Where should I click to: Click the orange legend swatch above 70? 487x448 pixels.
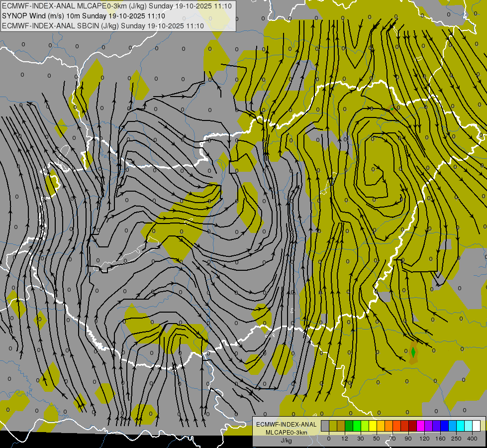click(x=389, y=426)
